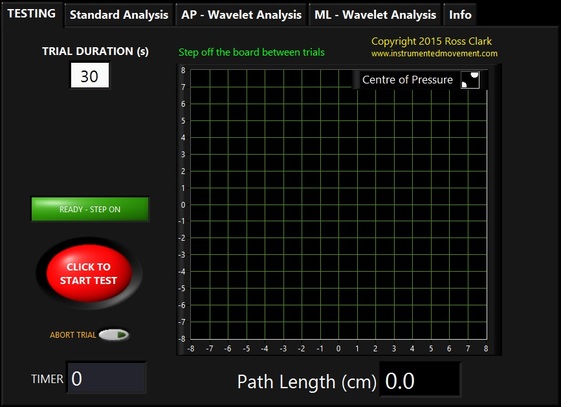Click the www.instrumentedmovement.com link
Viewport: 561px width, 407px height.
434,54
